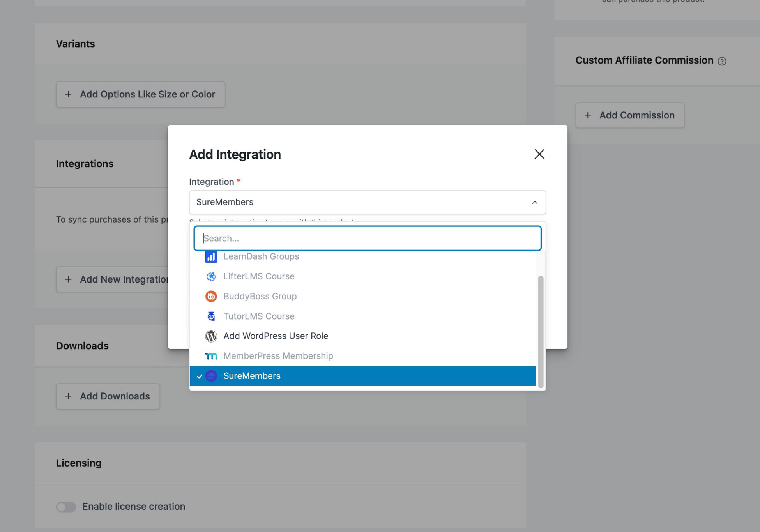Click the Add Commission button
Image resolution: width=760 pixels, height=532 pixels.
630,115
